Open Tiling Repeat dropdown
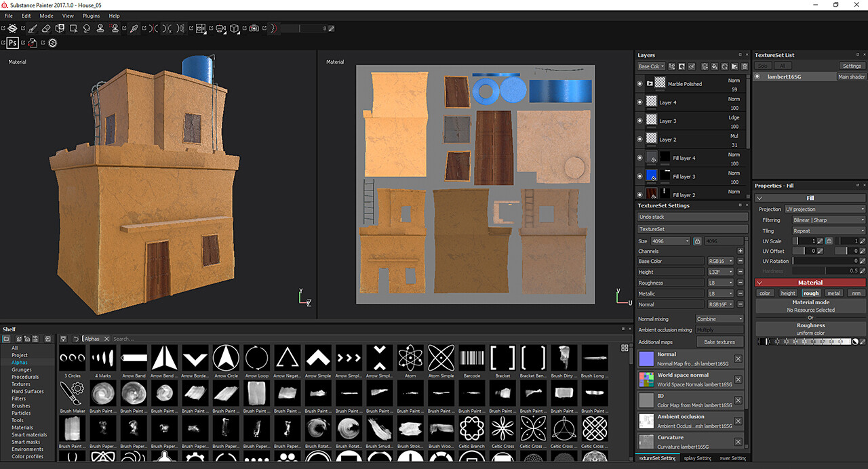The width and height of the screenshot is (868, 469). 829,230
